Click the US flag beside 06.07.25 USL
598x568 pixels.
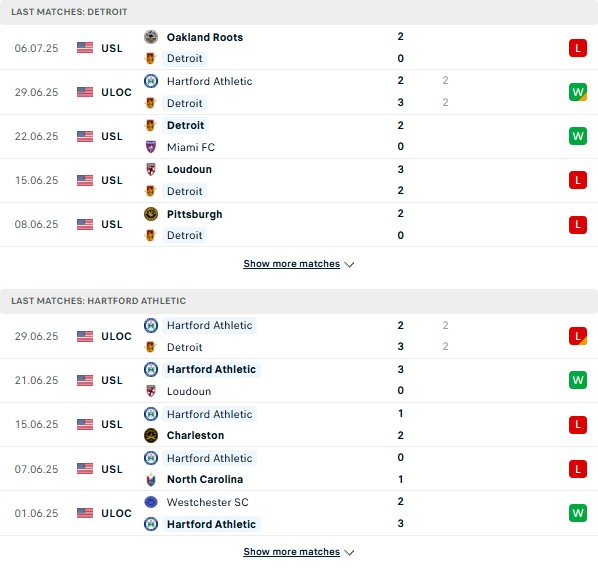click(x=85, y=48)
